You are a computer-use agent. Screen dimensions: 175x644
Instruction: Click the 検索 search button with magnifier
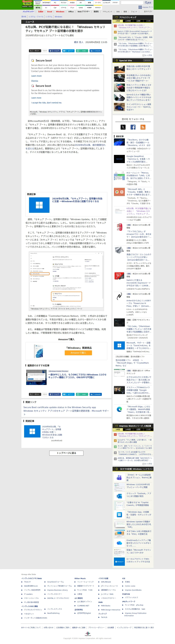[148, 2]
